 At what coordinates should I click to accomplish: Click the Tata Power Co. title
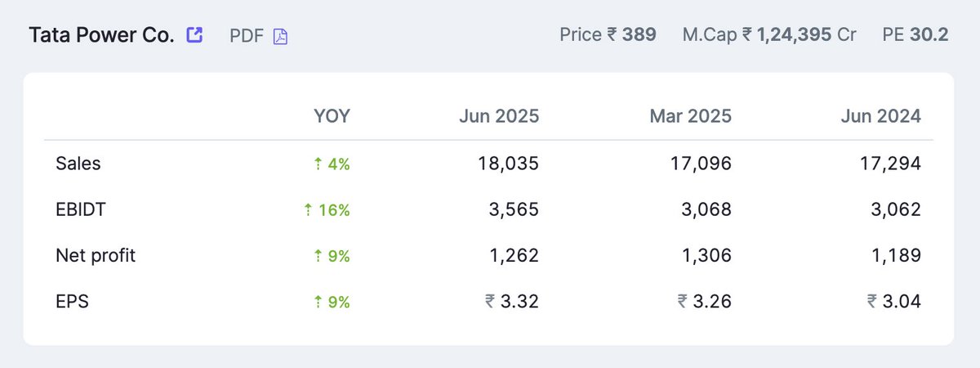102,36
